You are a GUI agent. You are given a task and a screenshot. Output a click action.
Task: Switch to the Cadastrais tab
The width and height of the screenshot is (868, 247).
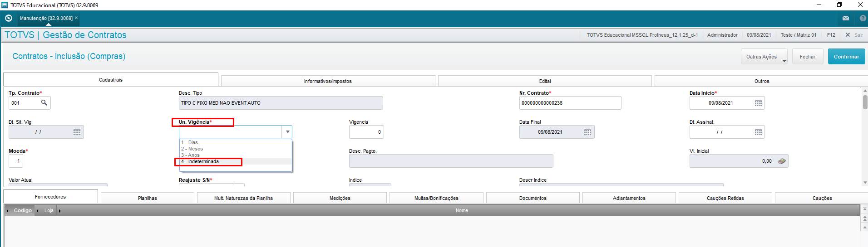(111, 80)
